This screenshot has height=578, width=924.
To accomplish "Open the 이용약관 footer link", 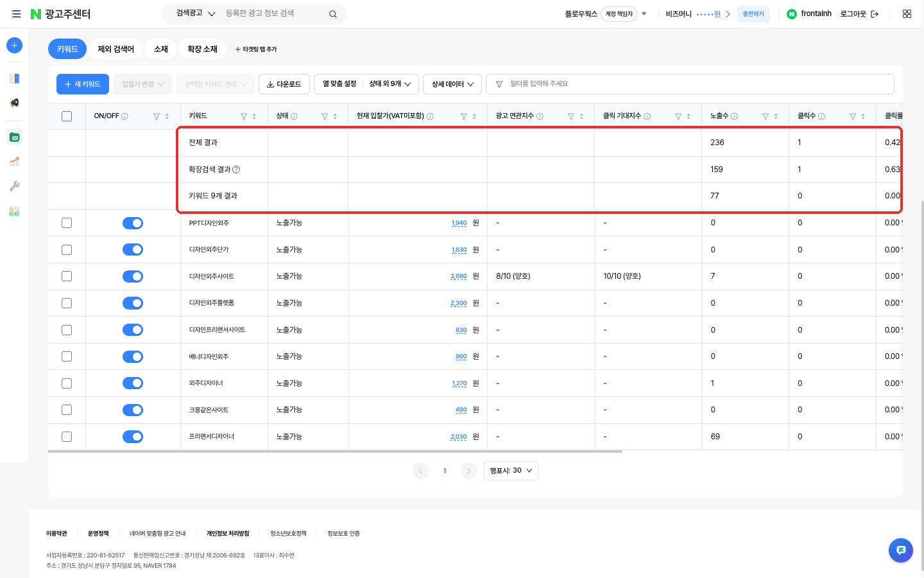I will point(56,534).
